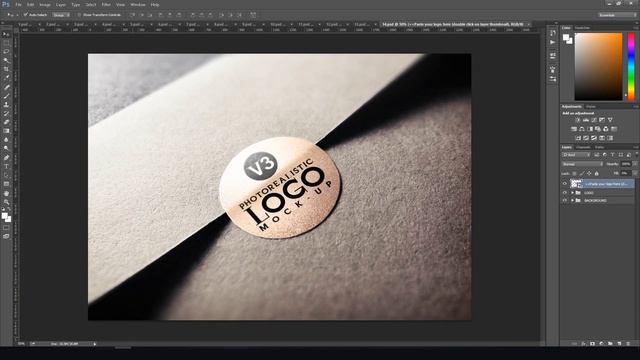Select the Move tool in the toolbox
640x360 pixels.
pyautogui.click(x=6, y=34)
